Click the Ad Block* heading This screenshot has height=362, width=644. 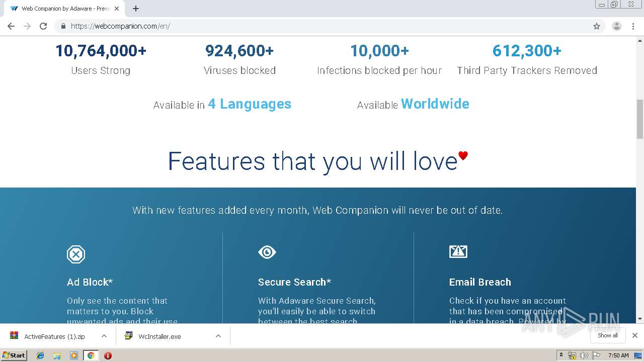tap(90, 282)
